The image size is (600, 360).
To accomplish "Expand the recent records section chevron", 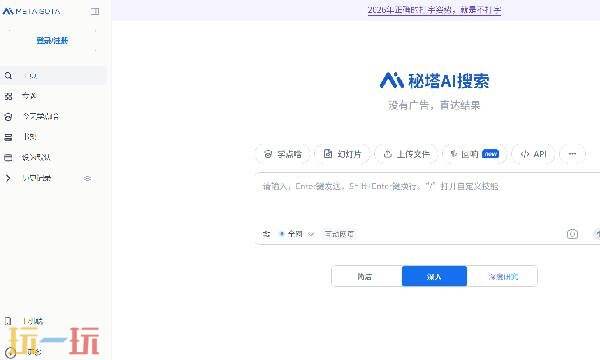I will [8, 178].
